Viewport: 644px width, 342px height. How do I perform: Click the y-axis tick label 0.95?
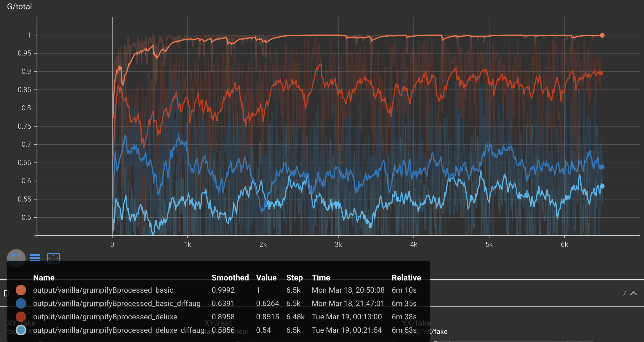24,53
